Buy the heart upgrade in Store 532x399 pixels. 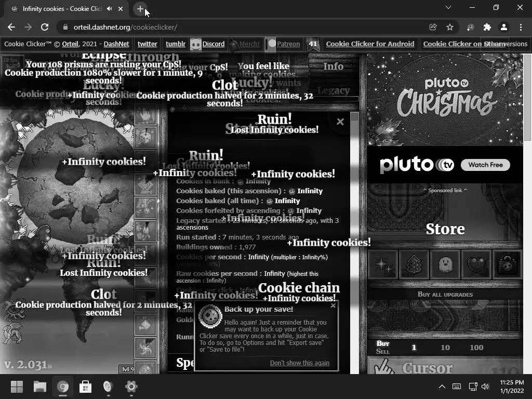(476, 264)
